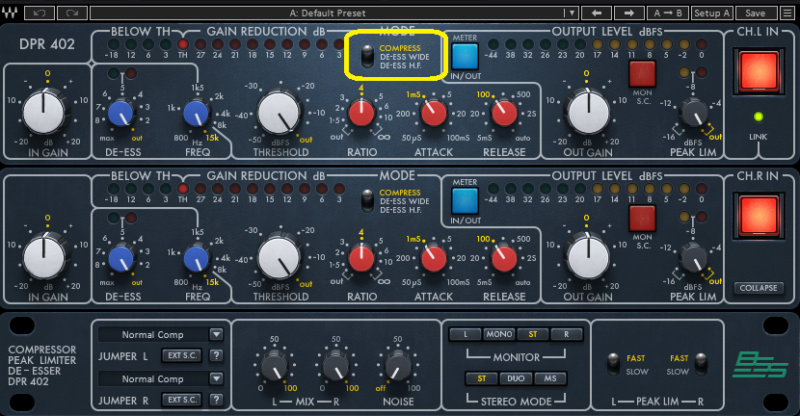Load the next preset with the right arrow
The width and height of the screenshot is (800, 416).
[x=626, y=13]
